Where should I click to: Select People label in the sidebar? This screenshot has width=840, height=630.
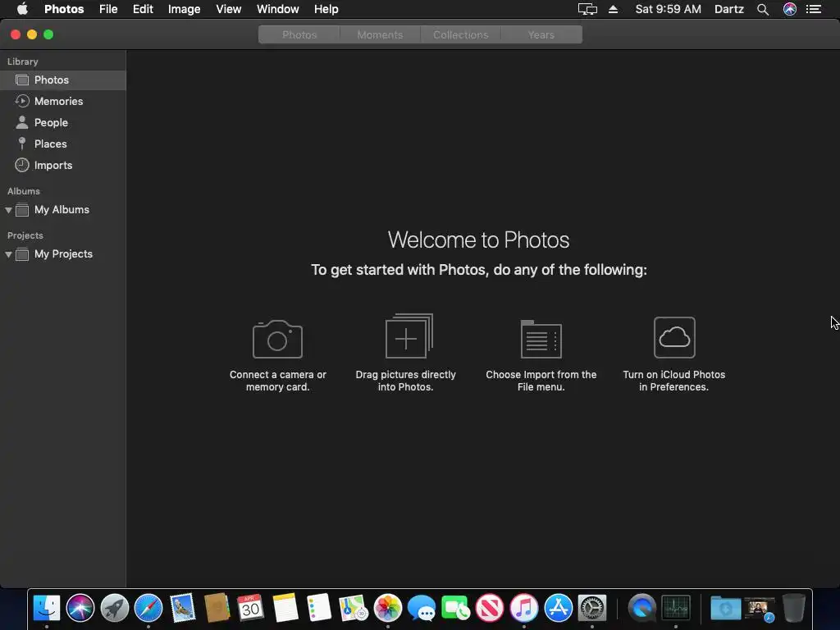coord(52,123)
